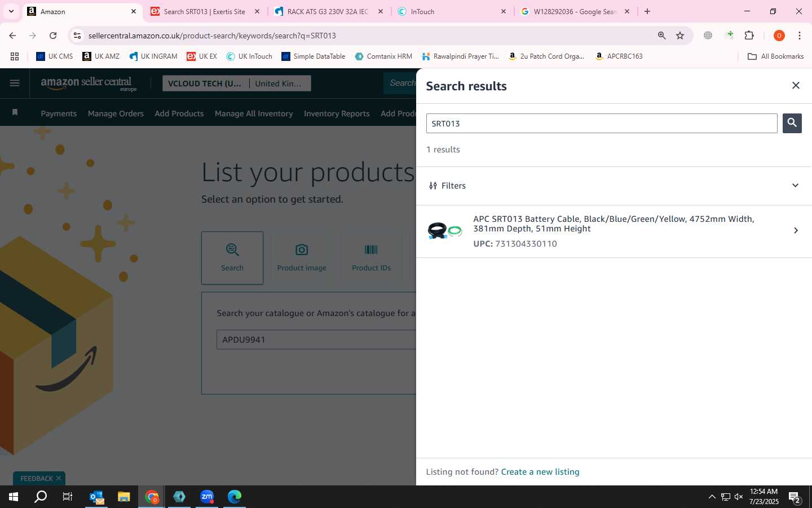Bookmark this page with the star icon
This screenshot has height=508, width=812.
(680, 36)
